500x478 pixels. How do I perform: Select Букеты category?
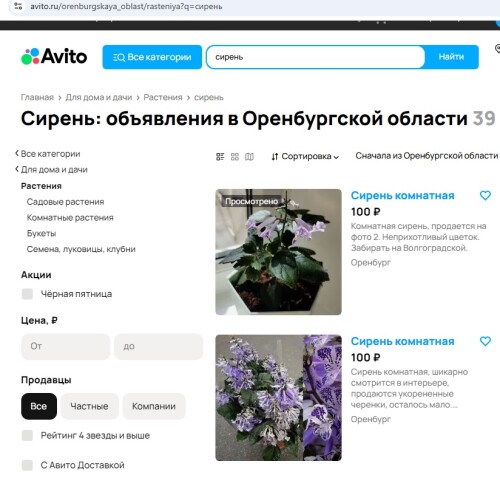click(x=41, y=233)
